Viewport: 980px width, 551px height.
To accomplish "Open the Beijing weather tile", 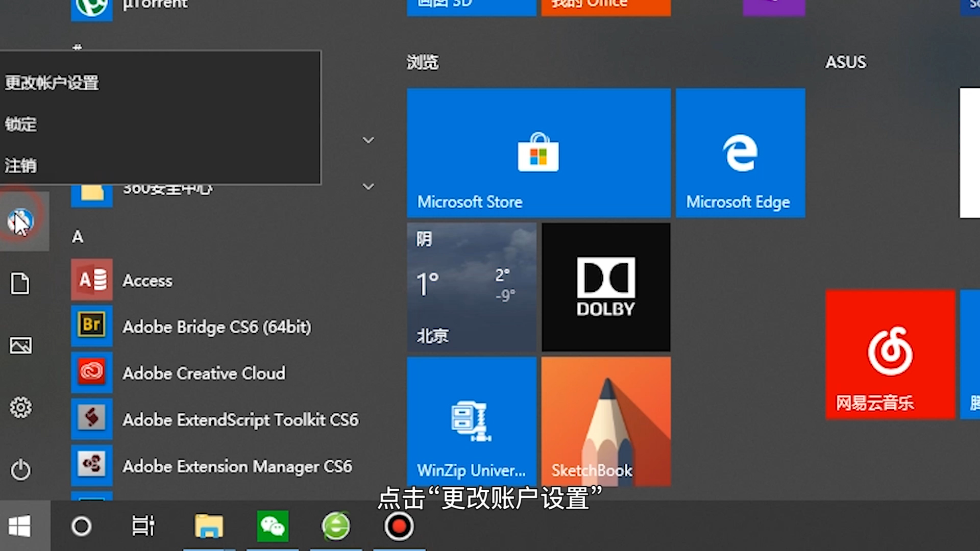I will (472, 287).
